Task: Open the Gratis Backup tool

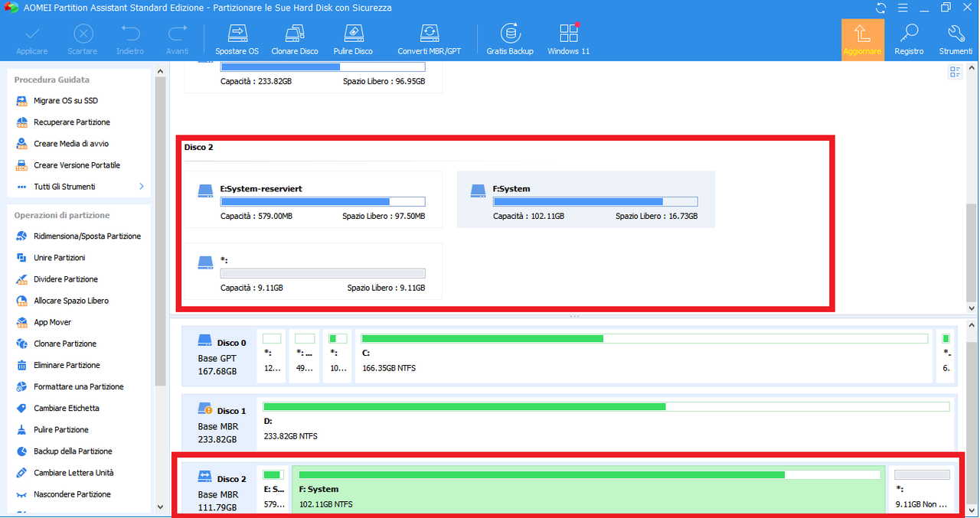Action: click(x=510, y=40)
